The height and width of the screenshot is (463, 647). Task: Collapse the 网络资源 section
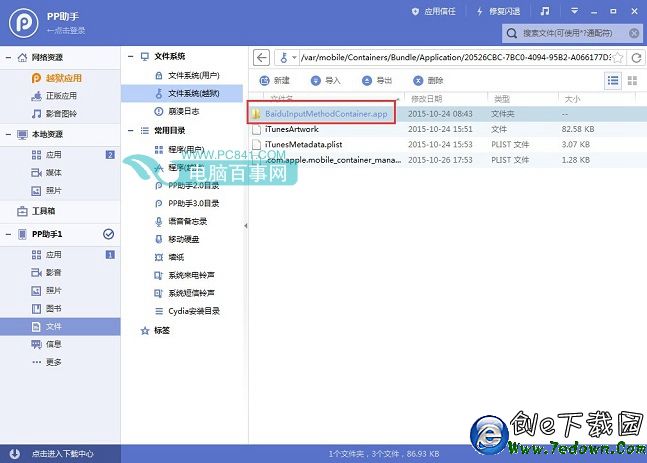pyautogui.click(x=8, y=57)
